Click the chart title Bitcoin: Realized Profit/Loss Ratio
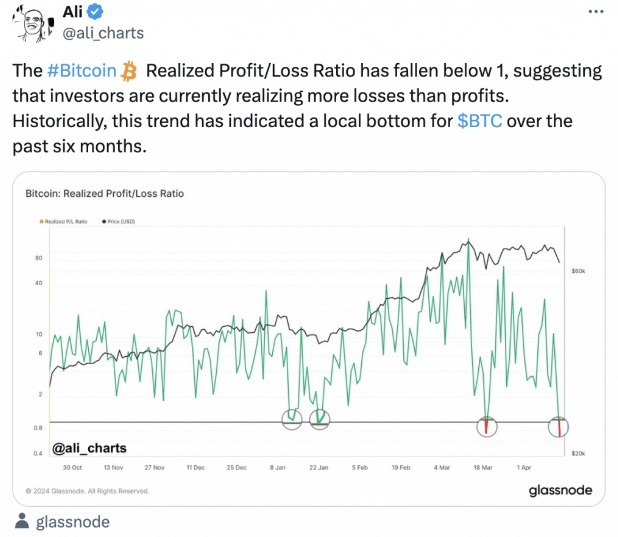The height and width of the screenshot is (537, 618). (104, 193)
